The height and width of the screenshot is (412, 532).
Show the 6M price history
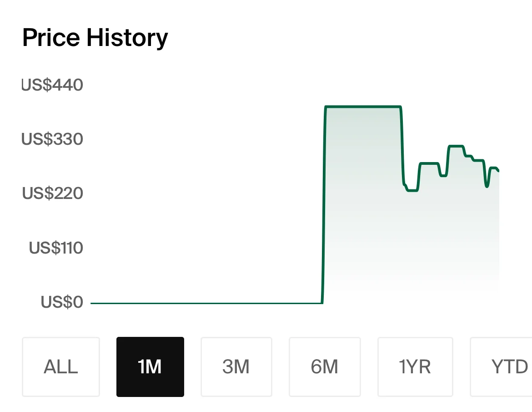(x=325, y=366)
